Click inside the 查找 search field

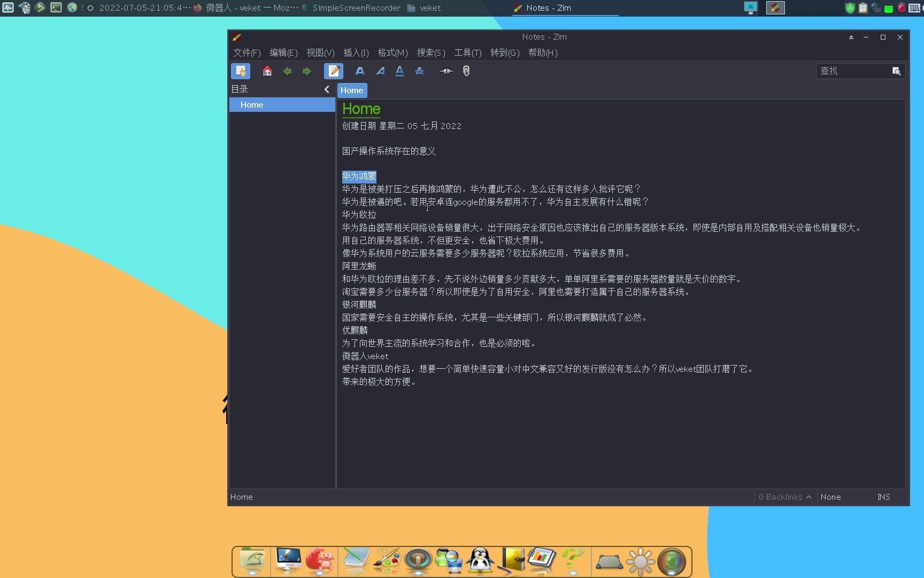tap(853, 71)
